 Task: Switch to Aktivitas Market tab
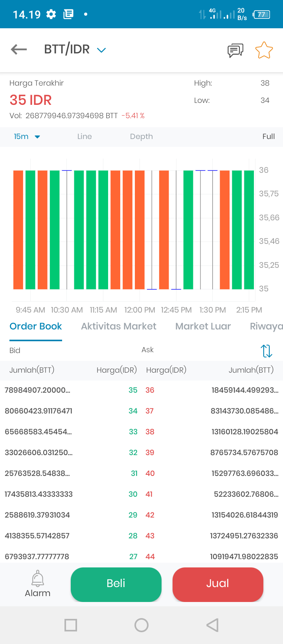coord(119,326)
